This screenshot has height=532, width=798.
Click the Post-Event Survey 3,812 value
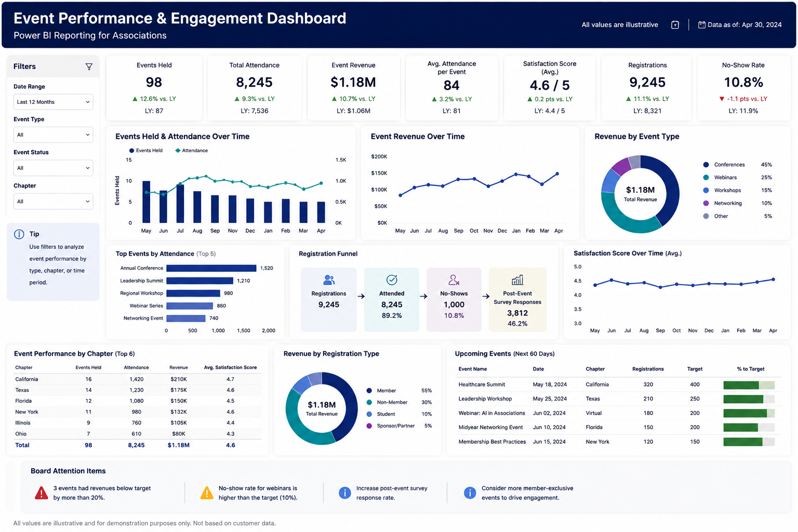point(517,313)
